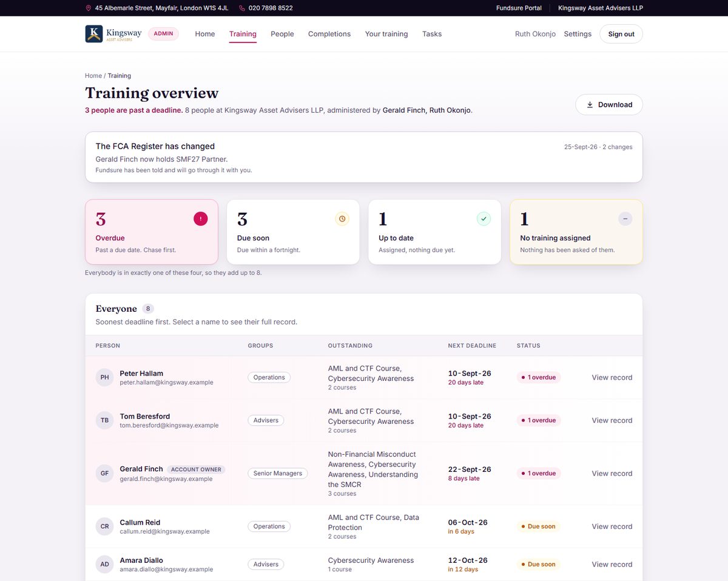
Task: Open the Home nav item
Action: 205,34
